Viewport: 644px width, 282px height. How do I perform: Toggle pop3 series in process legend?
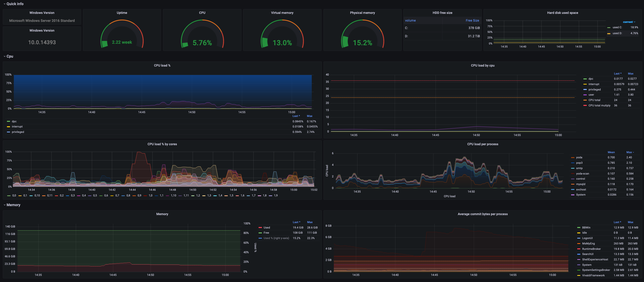[x=579, y=163]
